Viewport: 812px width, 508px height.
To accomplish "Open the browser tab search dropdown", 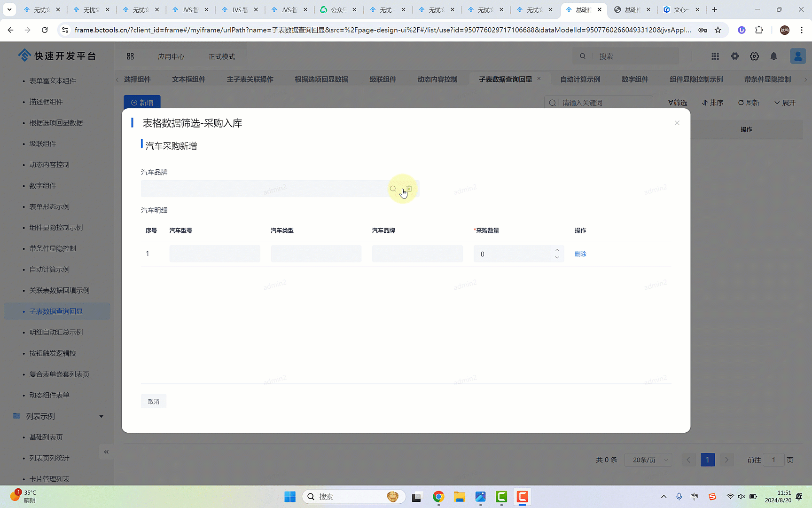I will pos(9,9).
